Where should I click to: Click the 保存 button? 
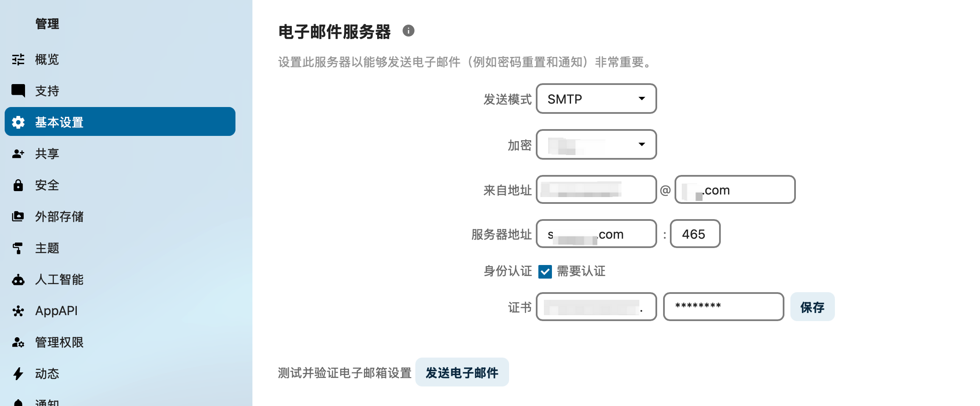(x=812, y=307)
